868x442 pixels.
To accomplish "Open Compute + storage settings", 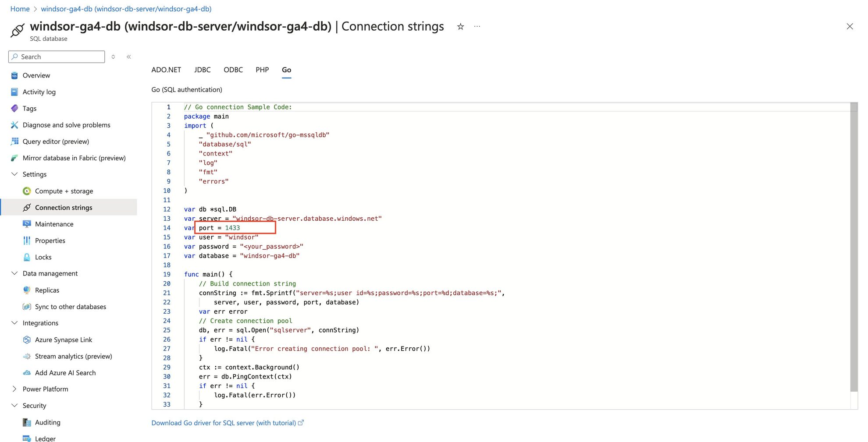I will tap(64, 191).
